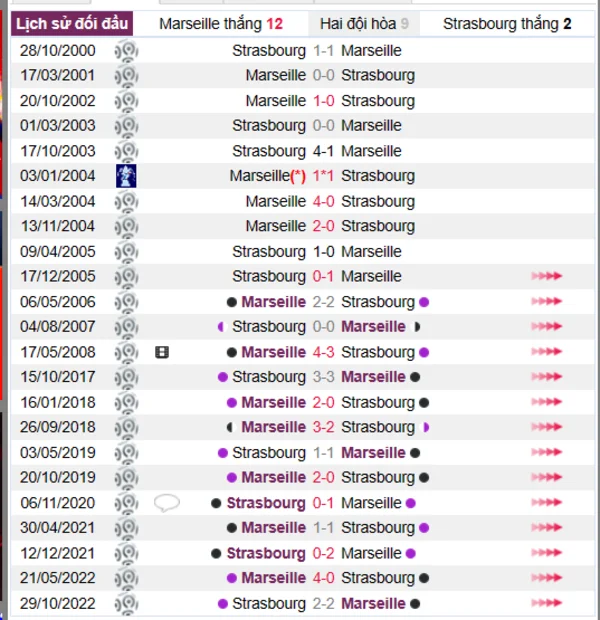600x620 pixels.
Task: Open Strasbourg link on 12/12/2021 row
Action: [266, 554]
